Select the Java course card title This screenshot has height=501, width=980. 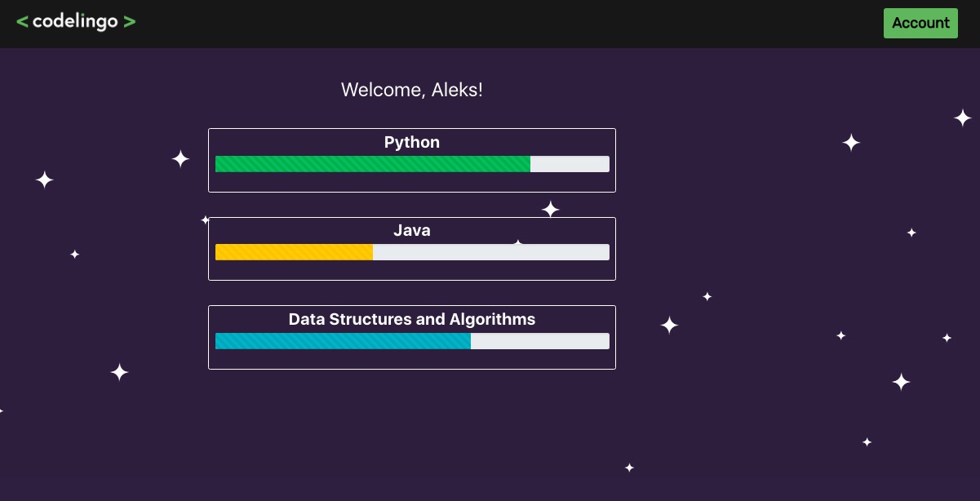coord(412,231)
